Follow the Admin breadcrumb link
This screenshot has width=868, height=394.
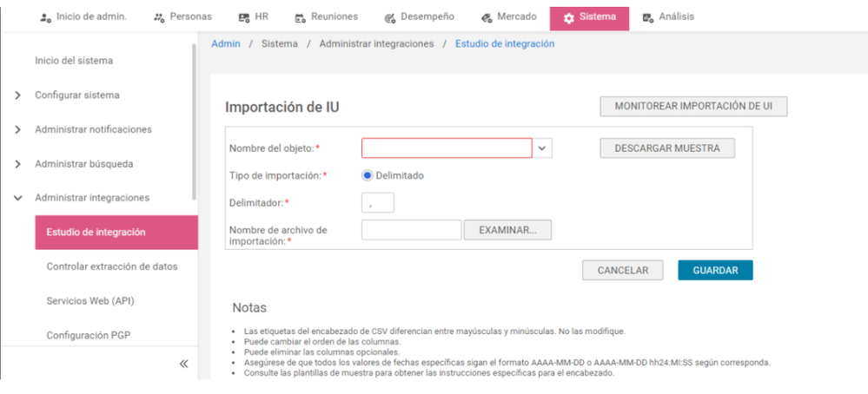[x=226, y=44]
